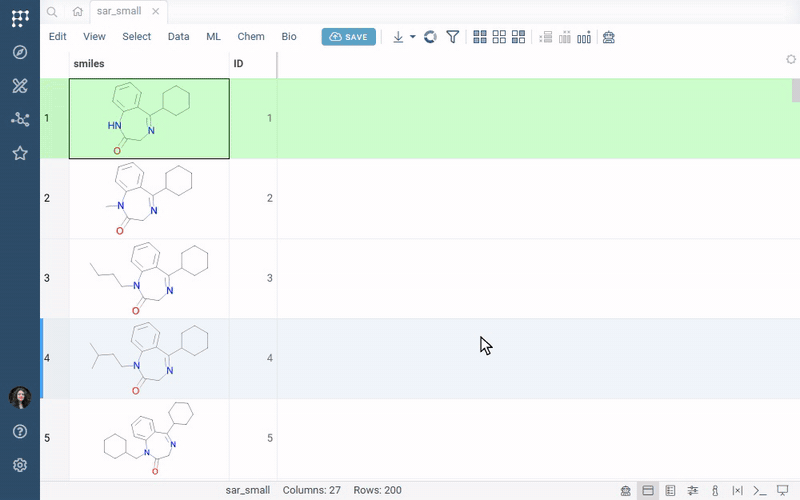Viewport: 800px width, 500px height.
Task: Toggle the list panel icon in status bar
Action: pos(670,491)
